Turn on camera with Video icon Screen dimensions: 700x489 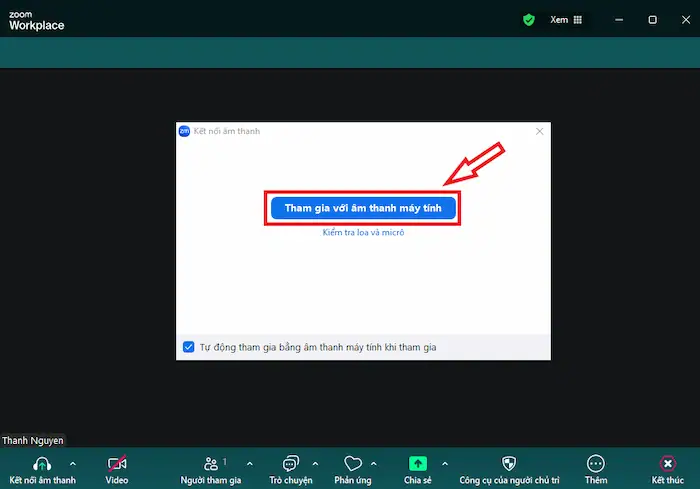[117, 464]
